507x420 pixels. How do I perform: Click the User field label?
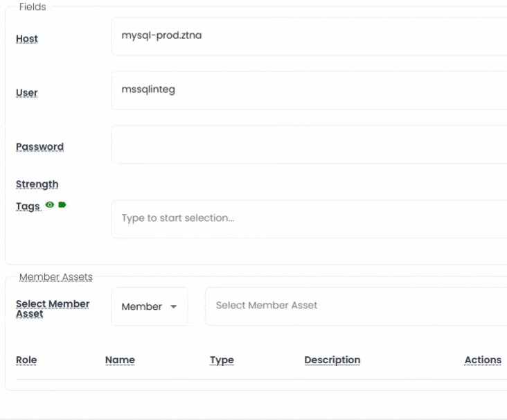tap(27, 93)
